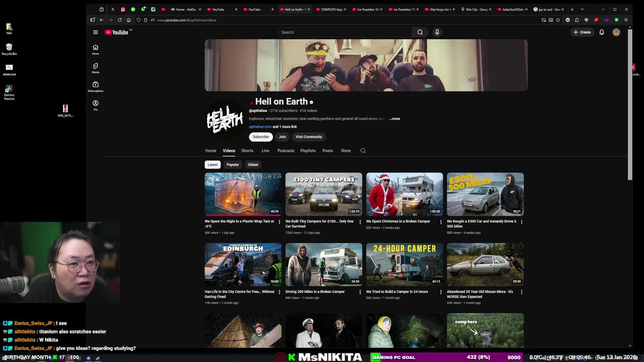Screen dimensions: 644x362
Task: Open options for Christmas Broken Camper video
Action: tap(441, 222)
